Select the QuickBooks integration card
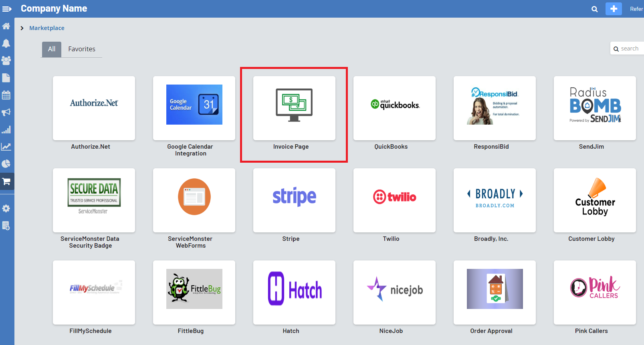The height and width of the screenshot is (345, 644). click(394, 108)
